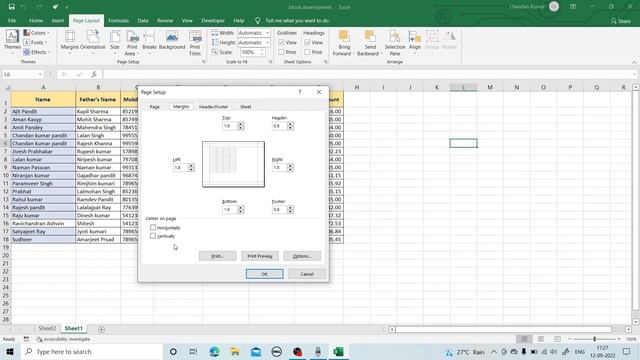640x360 pixels.
Task: Switch to Page Layout view in status bar
Action: 540,339
